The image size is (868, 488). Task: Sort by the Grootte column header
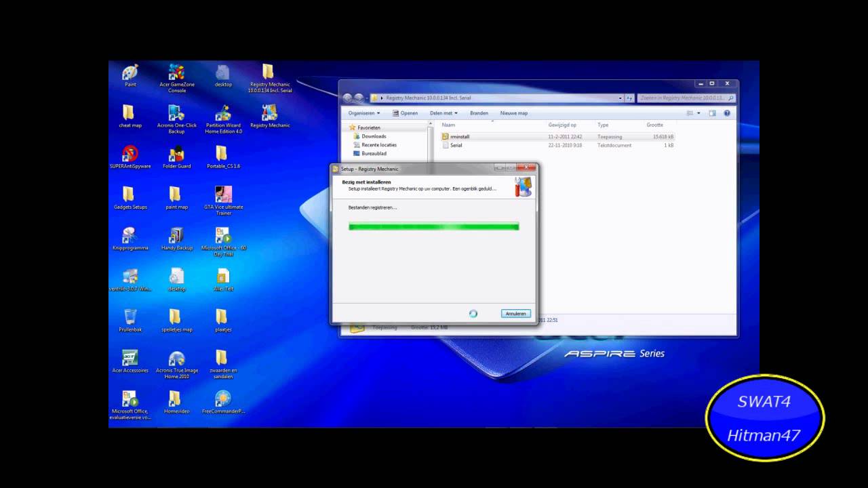pyautogui.click(x=654, y=125)
